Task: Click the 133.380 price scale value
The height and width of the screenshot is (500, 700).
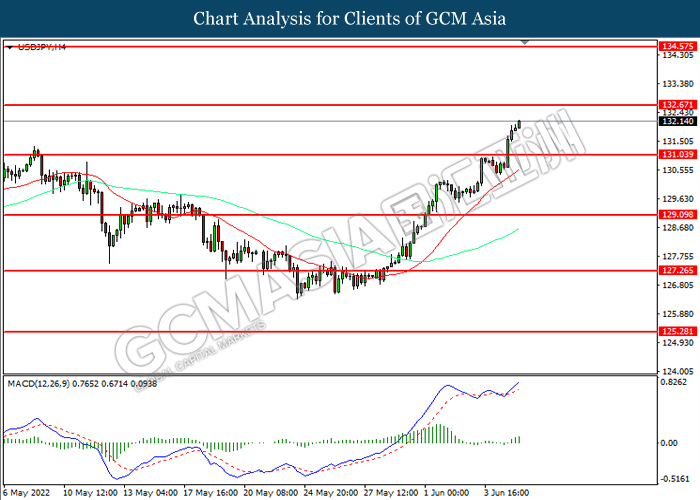Action: (678, 84)
